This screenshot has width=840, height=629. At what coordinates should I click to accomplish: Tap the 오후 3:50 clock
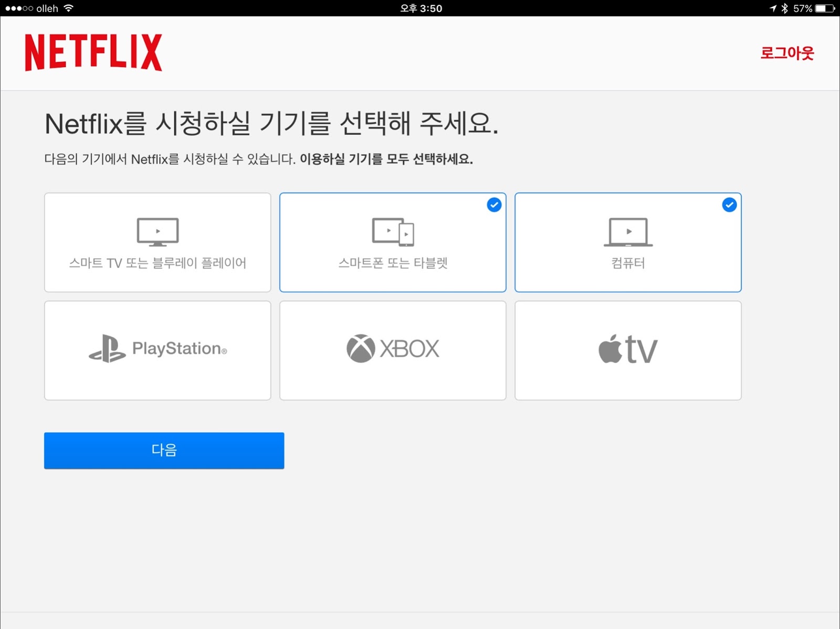[x=421, y=8]
